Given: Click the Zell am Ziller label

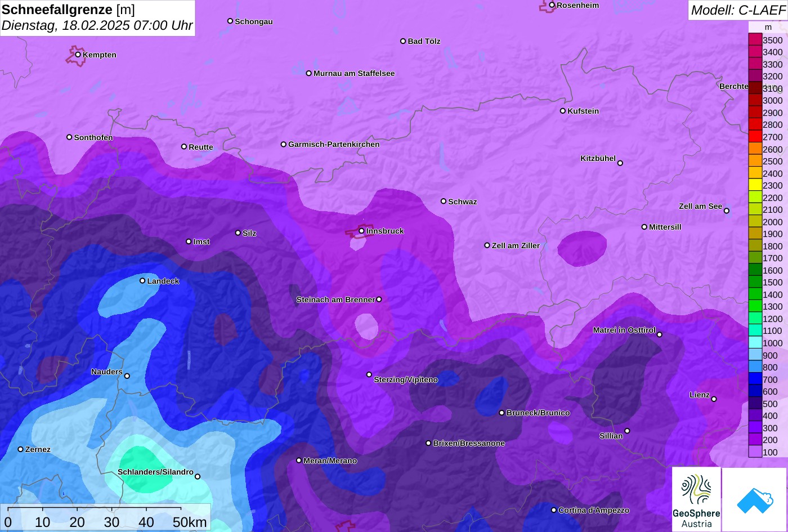Looking at the screenshot, I should 516,246.
